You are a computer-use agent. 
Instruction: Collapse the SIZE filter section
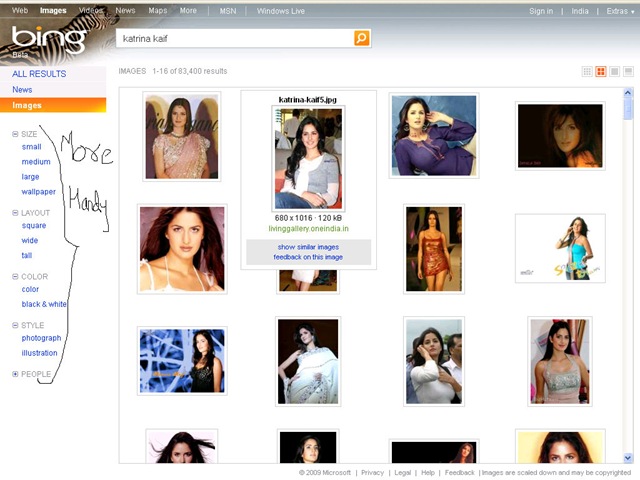(x=15, y=134)
